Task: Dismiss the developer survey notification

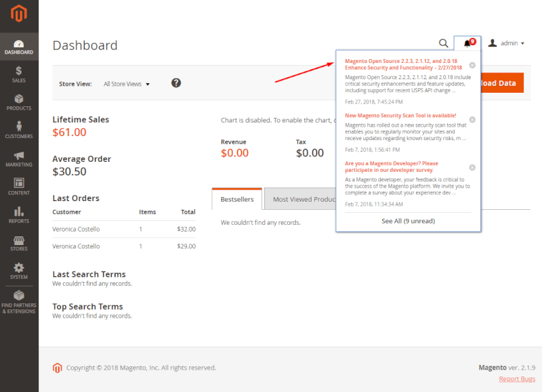Action: coord(472,167)
